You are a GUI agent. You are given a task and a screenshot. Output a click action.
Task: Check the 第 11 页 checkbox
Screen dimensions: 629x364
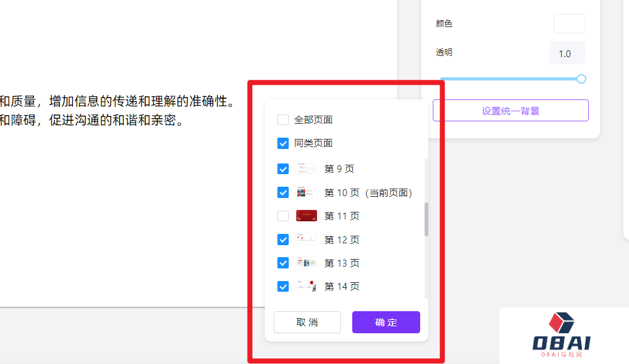(x=282, y=216)
